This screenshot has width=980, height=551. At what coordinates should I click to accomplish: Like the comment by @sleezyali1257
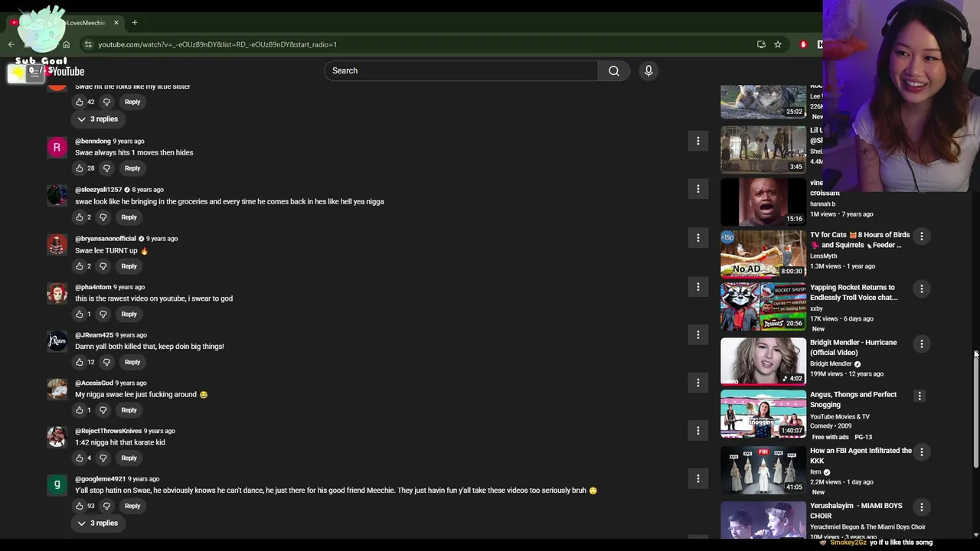coord(79,217)
